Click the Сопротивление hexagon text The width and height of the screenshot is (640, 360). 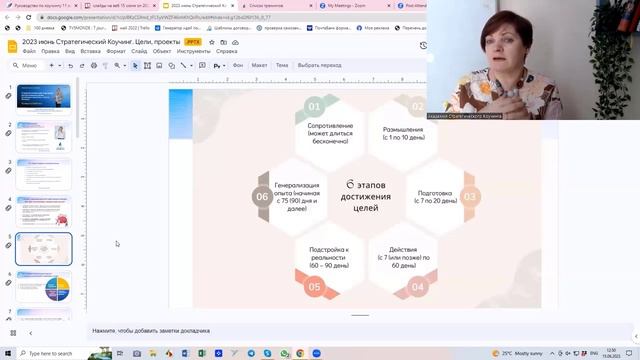pos(330,133)
